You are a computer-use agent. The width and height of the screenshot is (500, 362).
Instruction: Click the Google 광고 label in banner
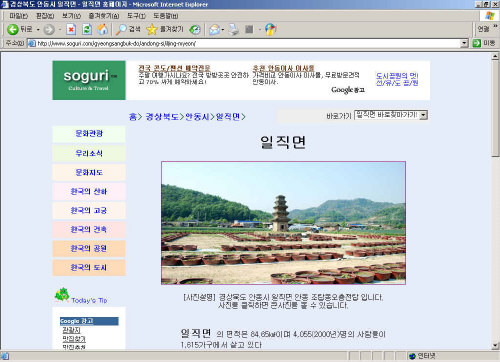coord(348,90)
